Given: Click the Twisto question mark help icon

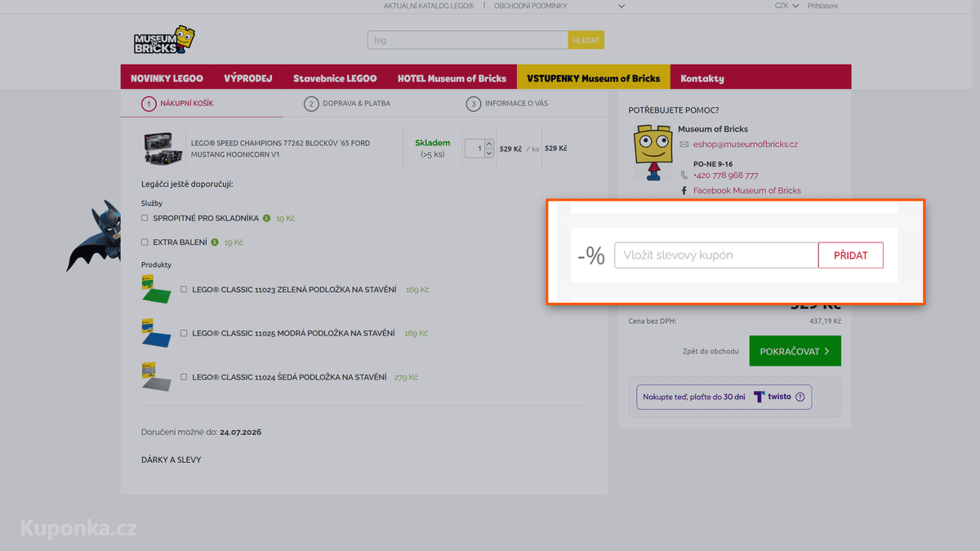Looking at the screenshot, I should click(x=800, y=397).
